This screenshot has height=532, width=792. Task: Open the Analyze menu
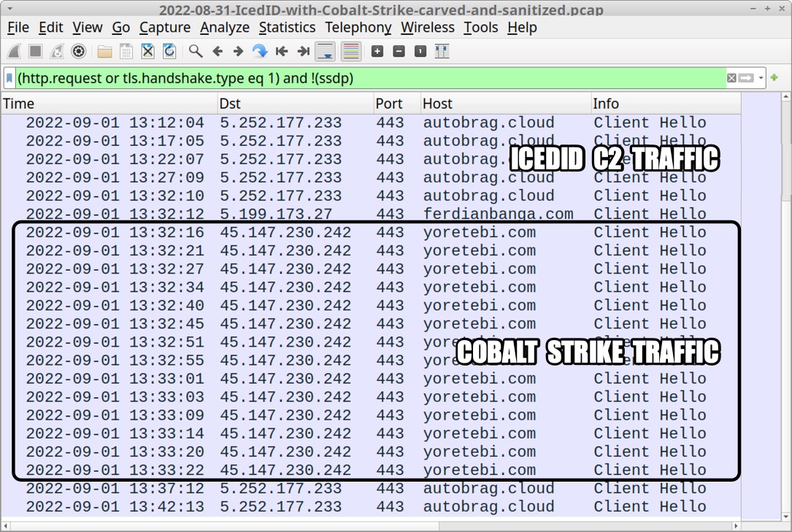tap(224, 28)
